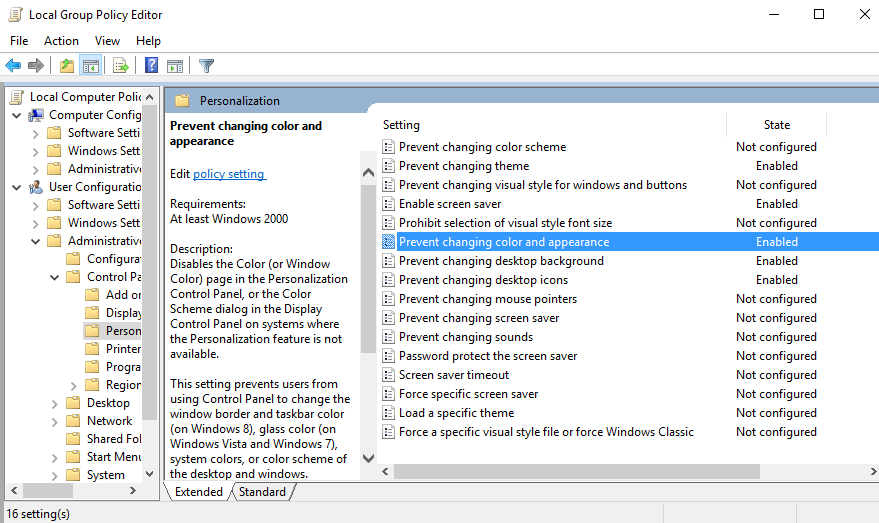Collapse Administrative Templates under User Configuration
Image resolution: width=879 pixels, height=523 pixels.
(36, 242)
